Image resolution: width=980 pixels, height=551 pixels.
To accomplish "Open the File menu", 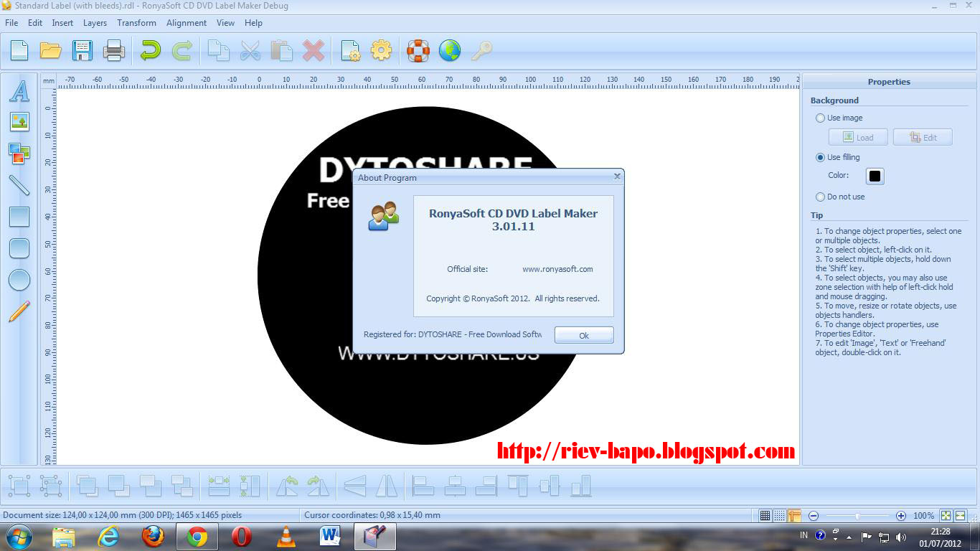I will [x=11, y=23].
